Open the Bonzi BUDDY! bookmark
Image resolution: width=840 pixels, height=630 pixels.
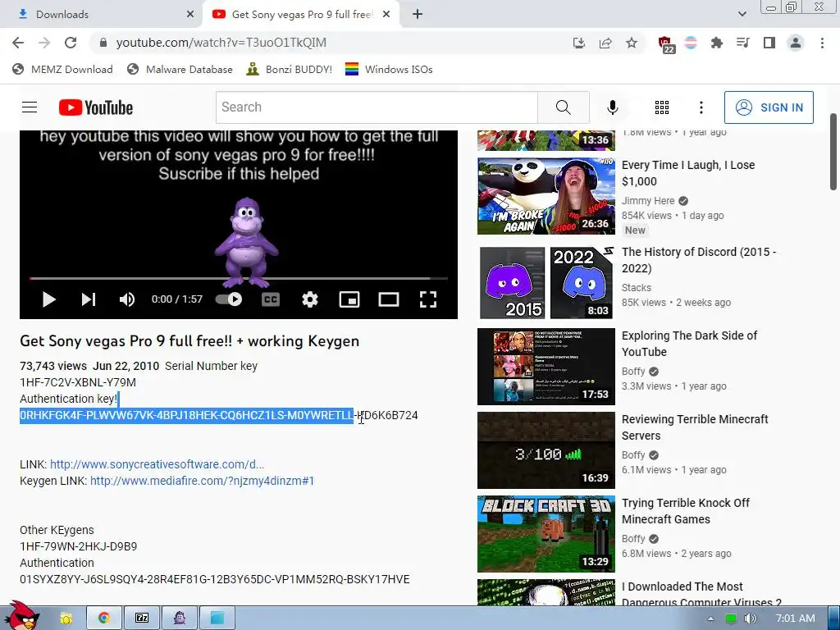[x=290, y=69]
